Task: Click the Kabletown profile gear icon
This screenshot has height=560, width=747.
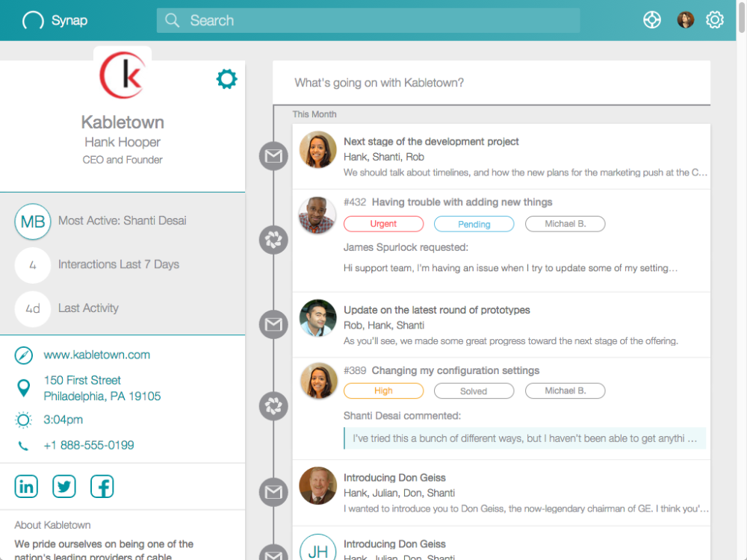Action: point(227,79)
